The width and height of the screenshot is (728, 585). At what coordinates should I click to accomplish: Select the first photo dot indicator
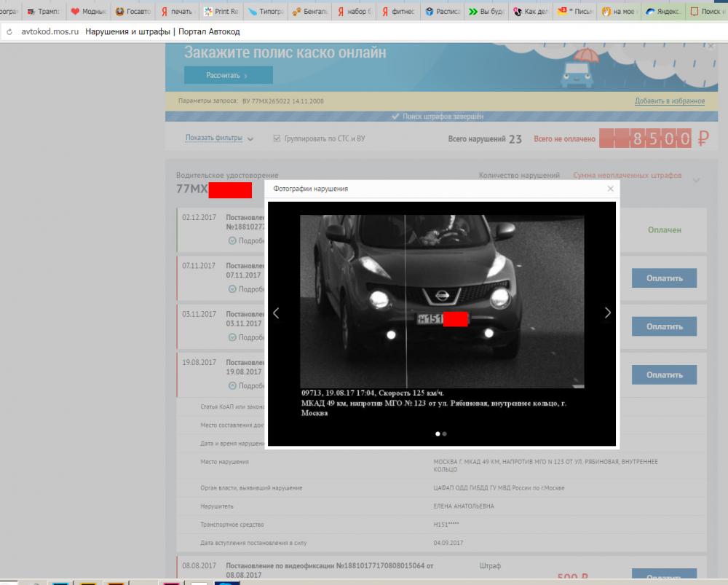click(x=438, y=433)
